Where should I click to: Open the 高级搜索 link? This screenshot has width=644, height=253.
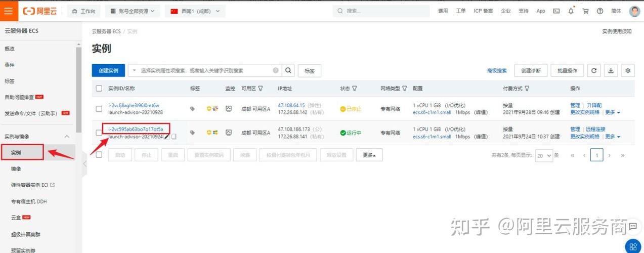point(497,71)
